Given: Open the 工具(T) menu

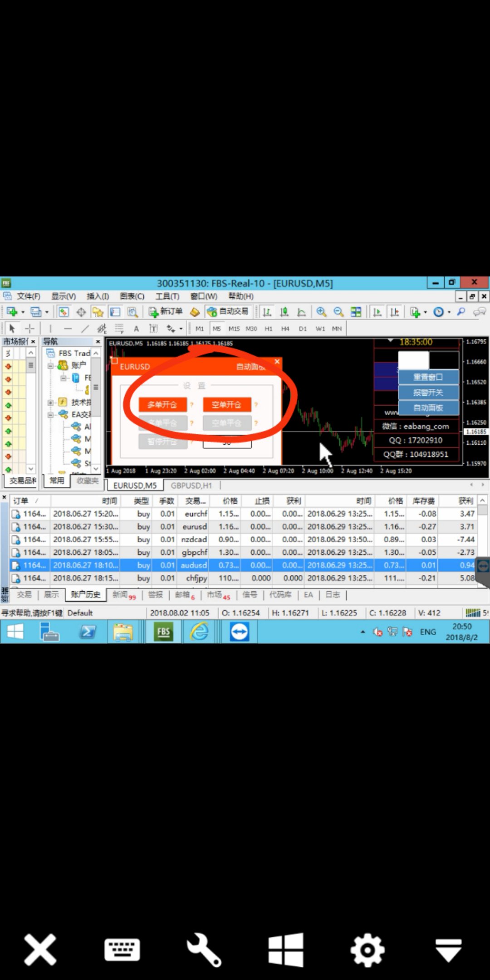Looking at the screenshot, I should [167, 296].
